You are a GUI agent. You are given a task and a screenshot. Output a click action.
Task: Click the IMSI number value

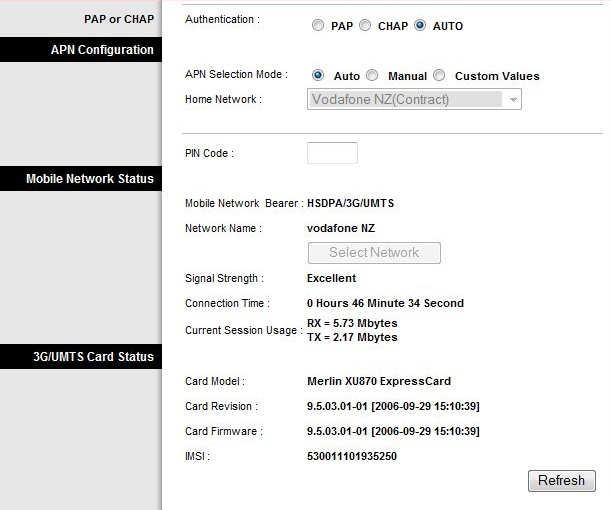tap(352, 456)
